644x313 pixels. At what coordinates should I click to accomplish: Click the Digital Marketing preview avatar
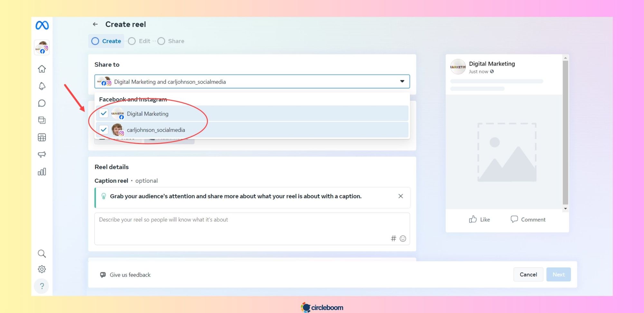pyautogui.click(x=458, y=67)
